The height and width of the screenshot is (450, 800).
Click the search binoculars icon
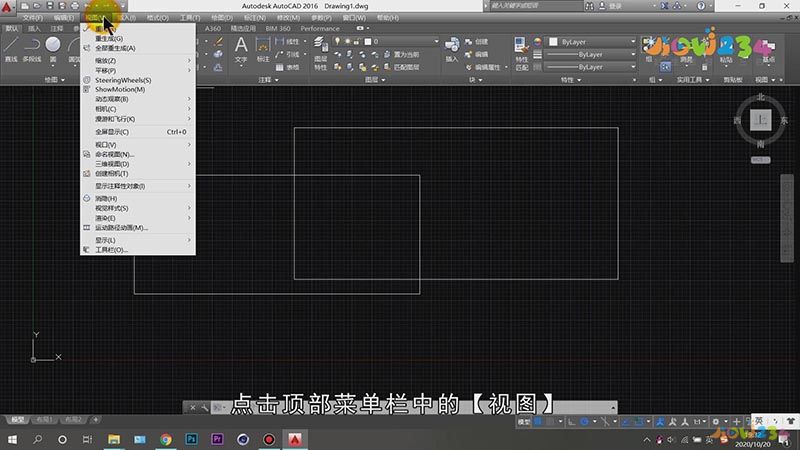pyautogui.click(x=589, y=6)
